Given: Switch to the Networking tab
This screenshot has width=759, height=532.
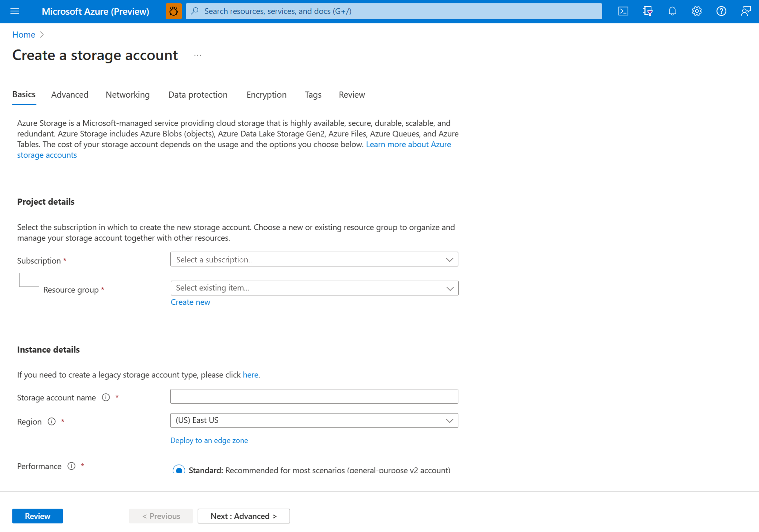Looking at the screenshot, I should (128, 95).
